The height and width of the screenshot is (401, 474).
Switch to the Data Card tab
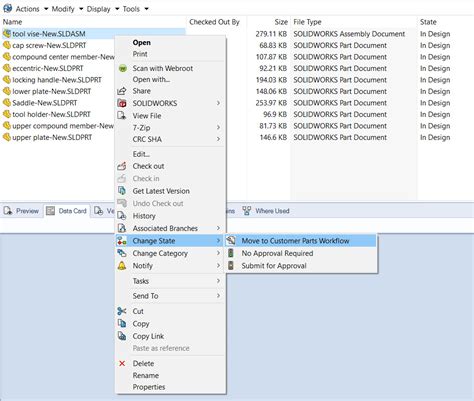(67, 211)
